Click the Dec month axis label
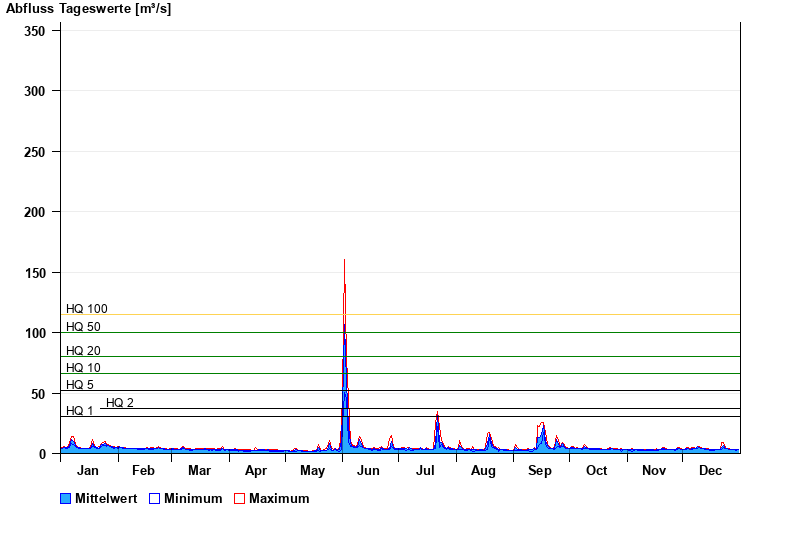 point(710,471)
